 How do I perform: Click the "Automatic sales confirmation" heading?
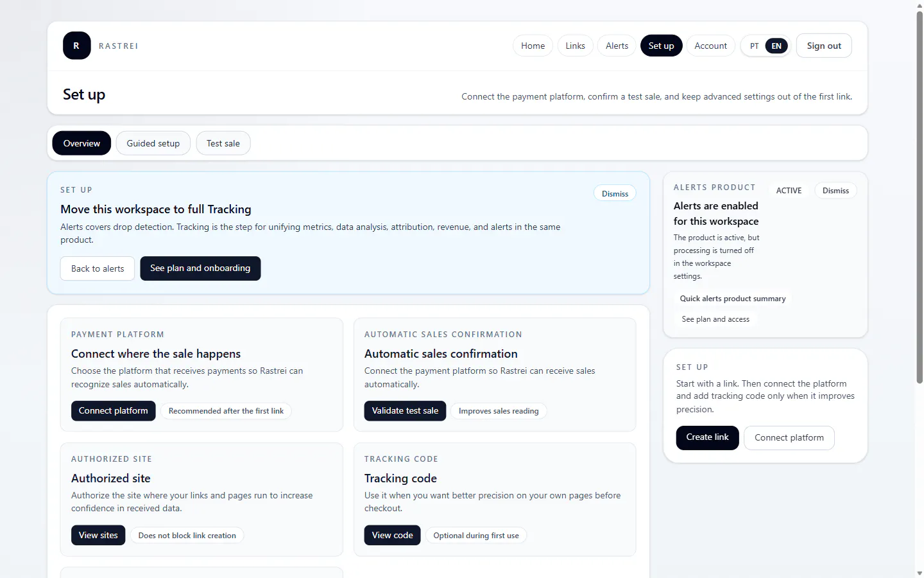(x=441, y=354)
